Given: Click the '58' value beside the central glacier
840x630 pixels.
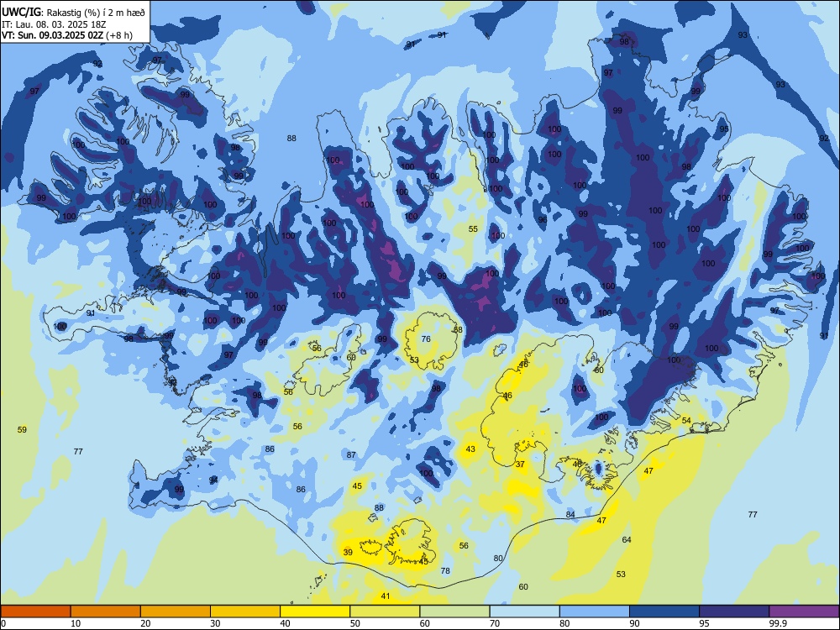Looking at the screenshot, I should [458, 329].
